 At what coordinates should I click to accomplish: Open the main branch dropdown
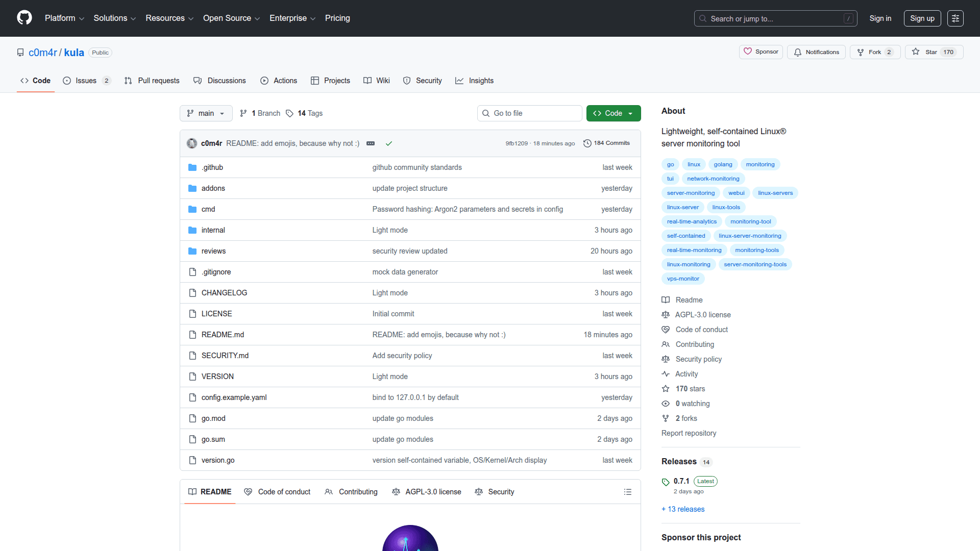click(x=206, y=113)
